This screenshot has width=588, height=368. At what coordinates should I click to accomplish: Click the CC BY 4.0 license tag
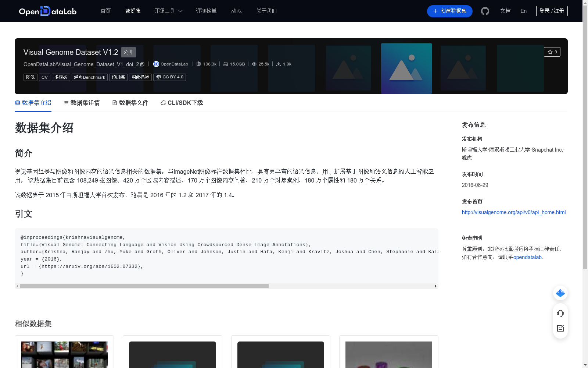coord(169,77)
